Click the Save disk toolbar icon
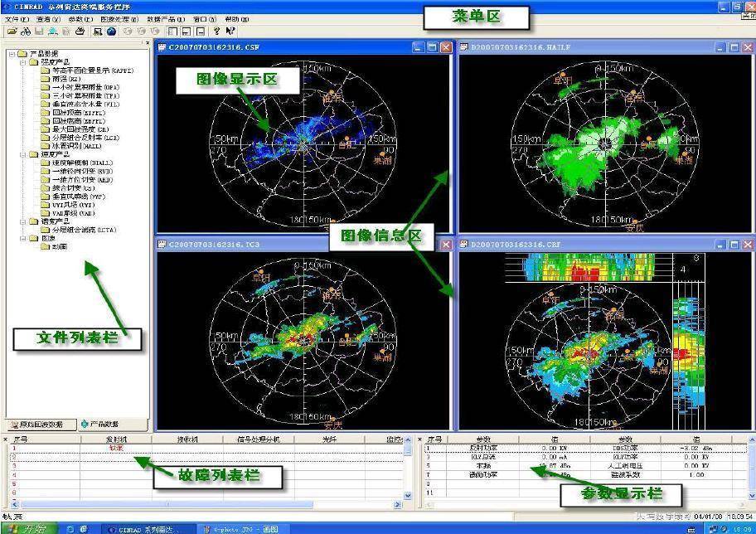This screenshot has height=534, width=756. (x=38, y=32)
